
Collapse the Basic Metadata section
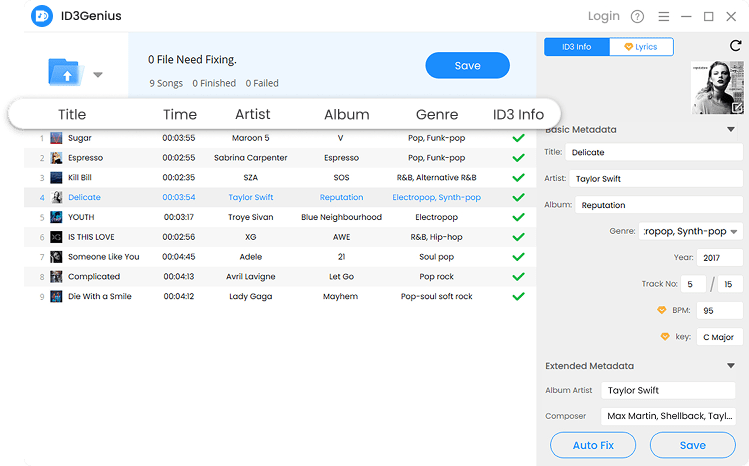tap(730, 129)
